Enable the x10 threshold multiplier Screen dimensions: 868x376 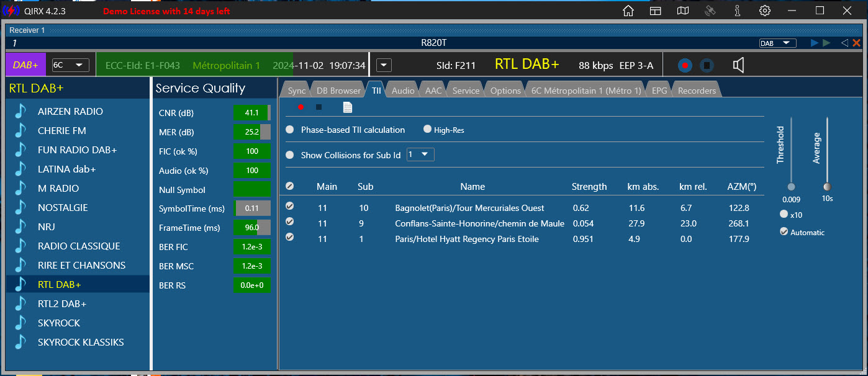click(784, 214)
